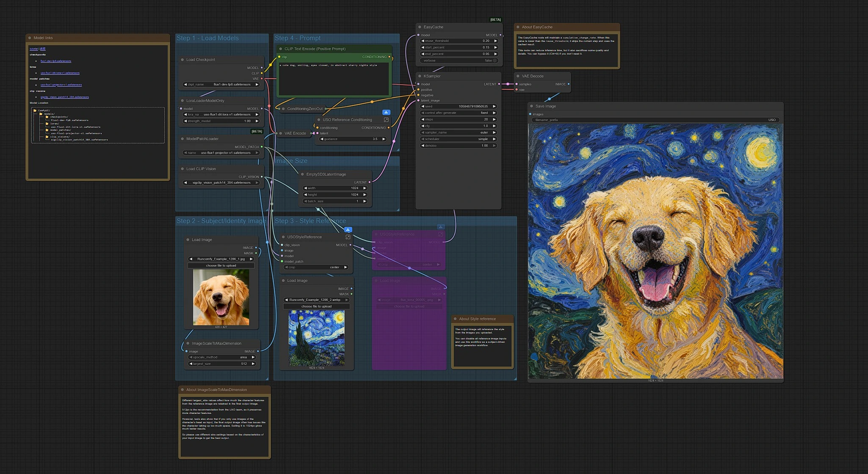Collapse the Load CLIP Vision node dot

point(182,169)
